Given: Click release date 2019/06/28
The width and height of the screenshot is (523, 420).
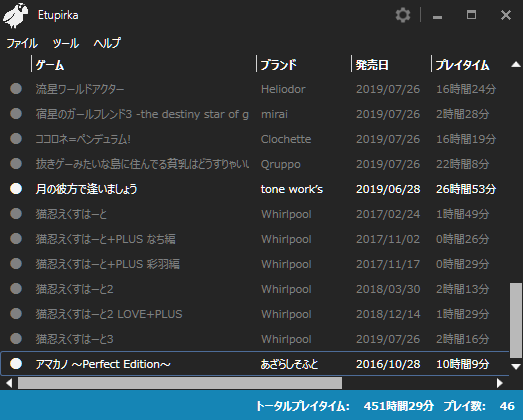Looking at the screenshot, I should 388,189.
